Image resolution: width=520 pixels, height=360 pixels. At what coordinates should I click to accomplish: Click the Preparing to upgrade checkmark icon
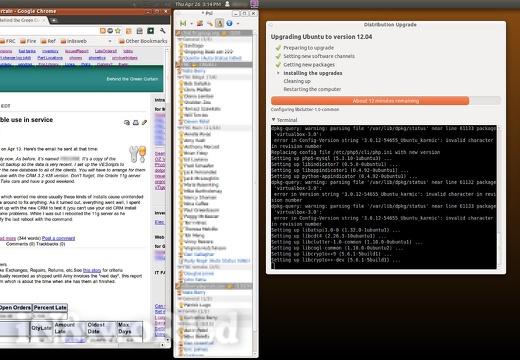(278, 48)
